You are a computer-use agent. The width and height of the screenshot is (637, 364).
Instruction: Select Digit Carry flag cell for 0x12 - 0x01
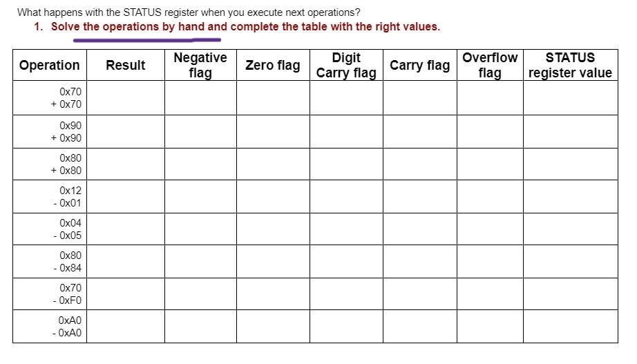pyautogui.click(x=347, y=197)
